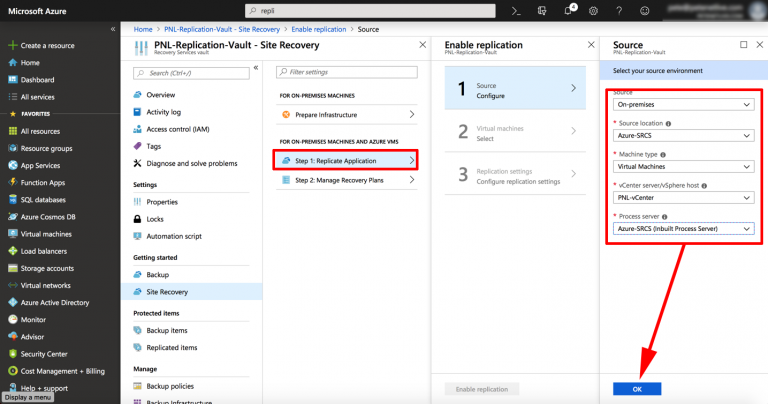The width and height of the screenshot is (768, 404).
Task: Open the Source dropdown On-premises
Action: pyautogui.click(x=683, y=104)
